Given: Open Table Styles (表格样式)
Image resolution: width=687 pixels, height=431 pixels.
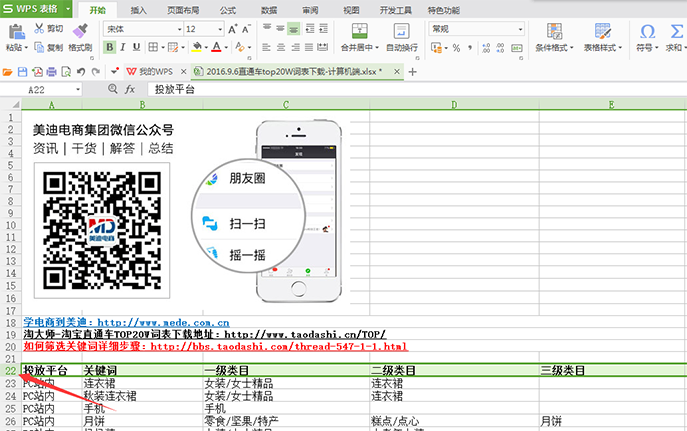Looking at the screenshot, I should 603,38.
